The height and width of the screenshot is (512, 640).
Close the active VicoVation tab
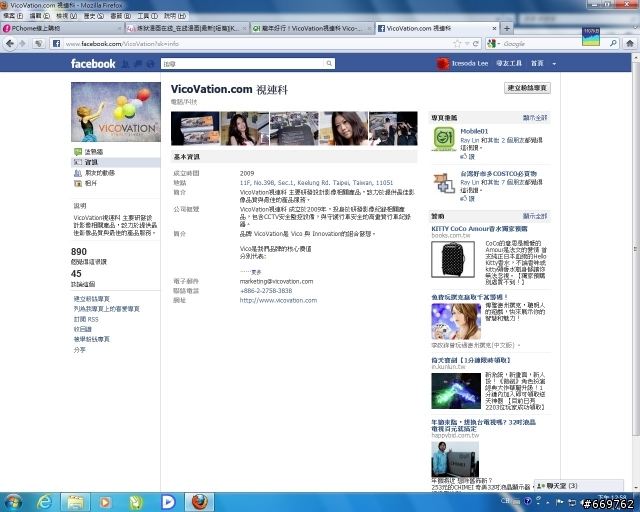[x=494, y=28]
